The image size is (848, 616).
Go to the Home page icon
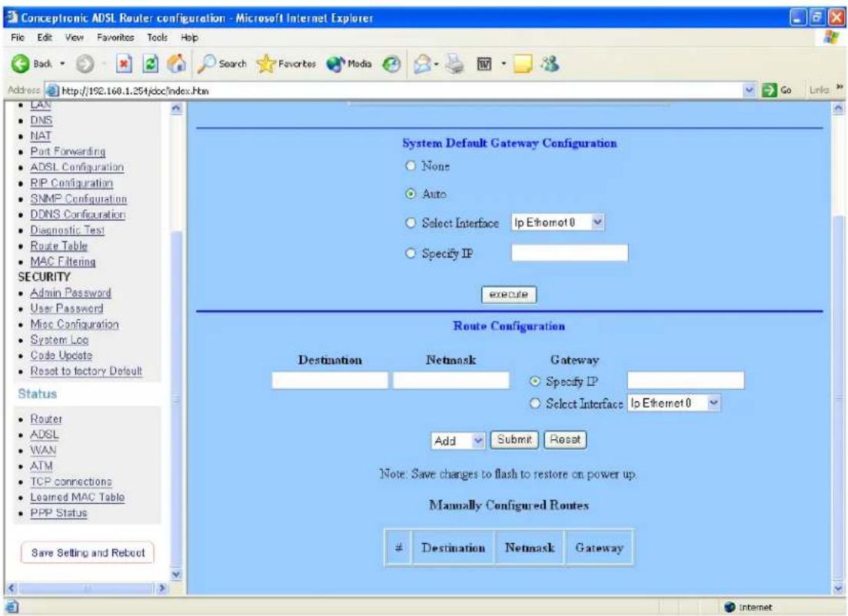coord(176,64)
